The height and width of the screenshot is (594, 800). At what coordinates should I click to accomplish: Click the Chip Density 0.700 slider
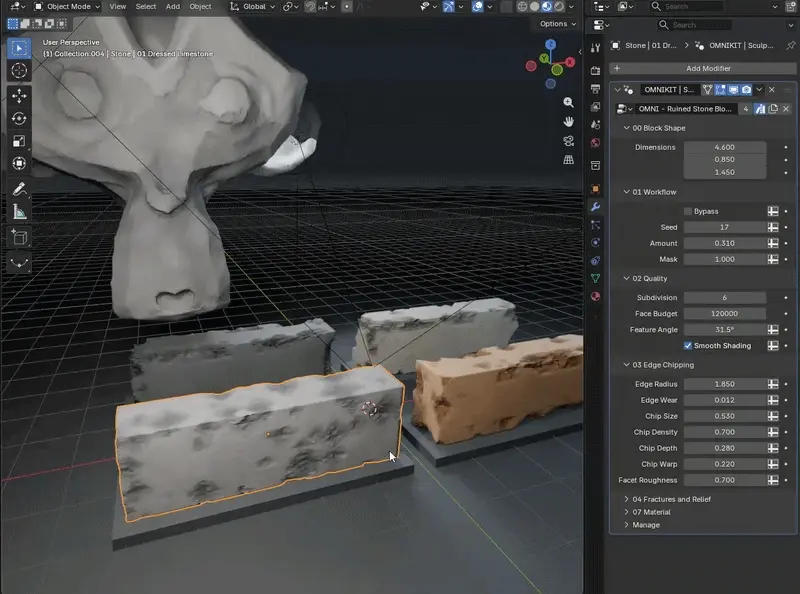tap(724, 432)
